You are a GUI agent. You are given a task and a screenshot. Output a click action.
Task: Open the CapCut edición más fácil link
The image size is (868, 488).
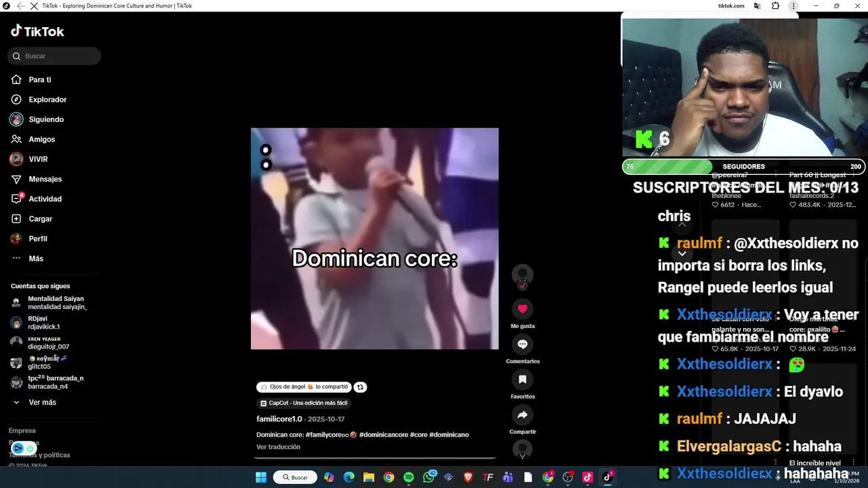click(x=304, y=403)
